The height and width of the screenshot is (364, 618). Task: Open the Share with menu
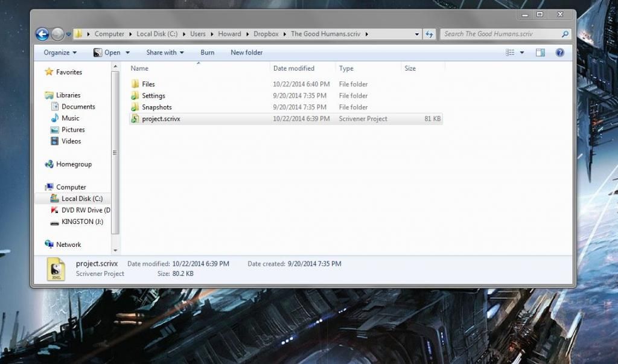165,53
